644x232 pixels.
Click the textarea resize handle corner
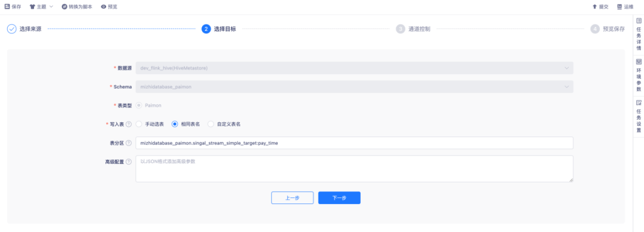click(x=571, y=180)
